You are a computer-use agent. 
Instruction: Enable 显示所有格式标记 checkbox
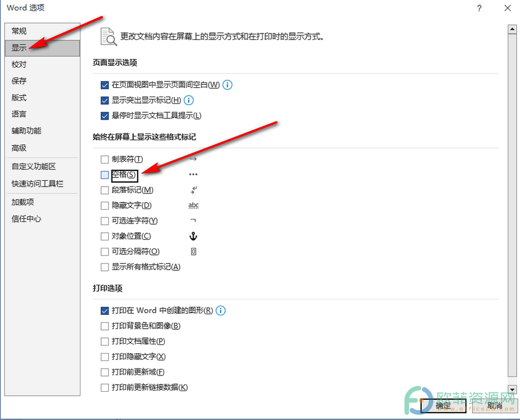105,267
